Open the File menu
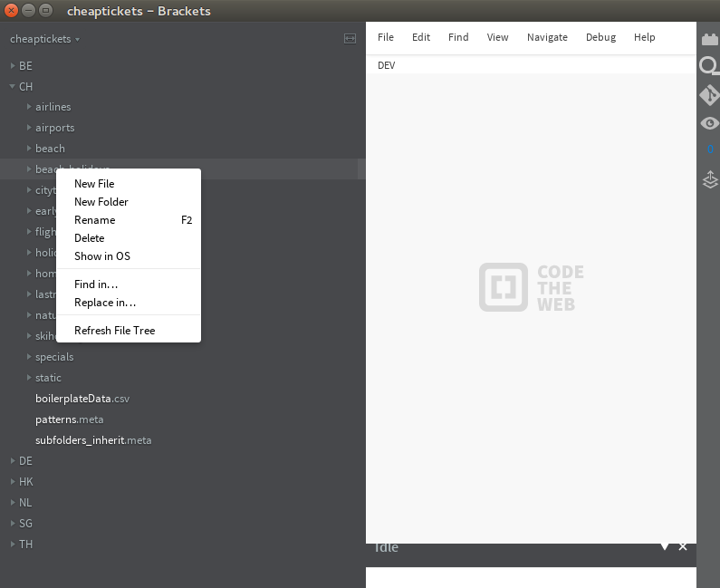Screen dimensions: 720x588 coord(386,37)
